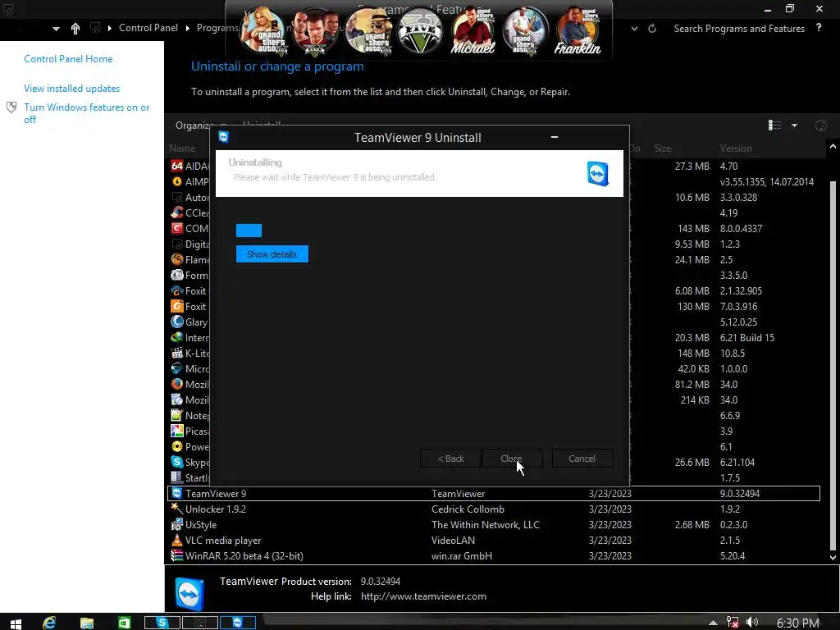
Task: Click the view layout icon button
Action: pos(774,126)
